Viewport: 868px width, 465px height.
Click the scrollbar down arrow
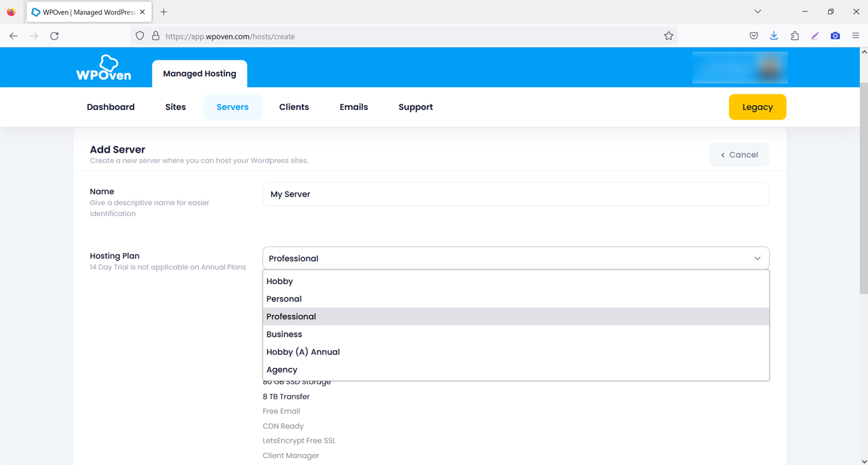pos(863,460)
